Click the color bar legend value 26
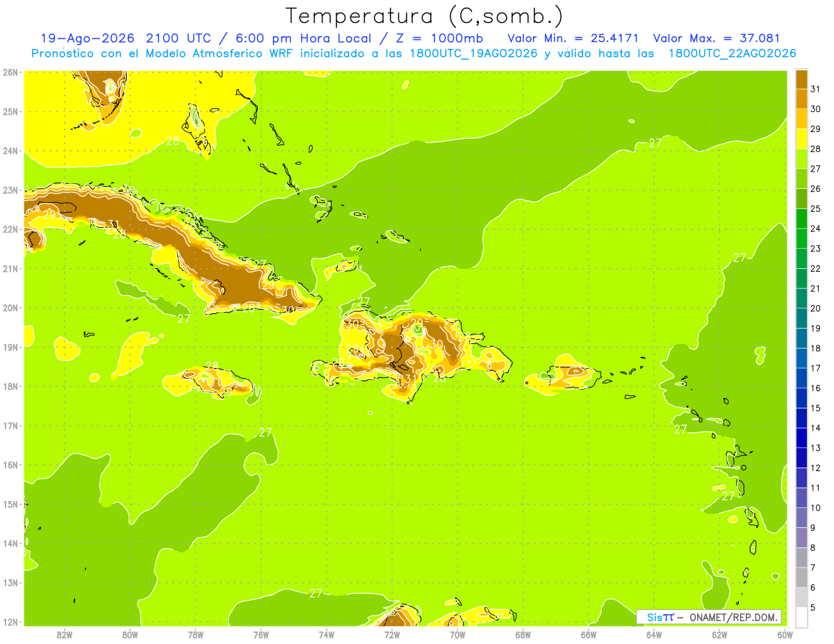This screenshot has width=834, height=644. [816, 188]
